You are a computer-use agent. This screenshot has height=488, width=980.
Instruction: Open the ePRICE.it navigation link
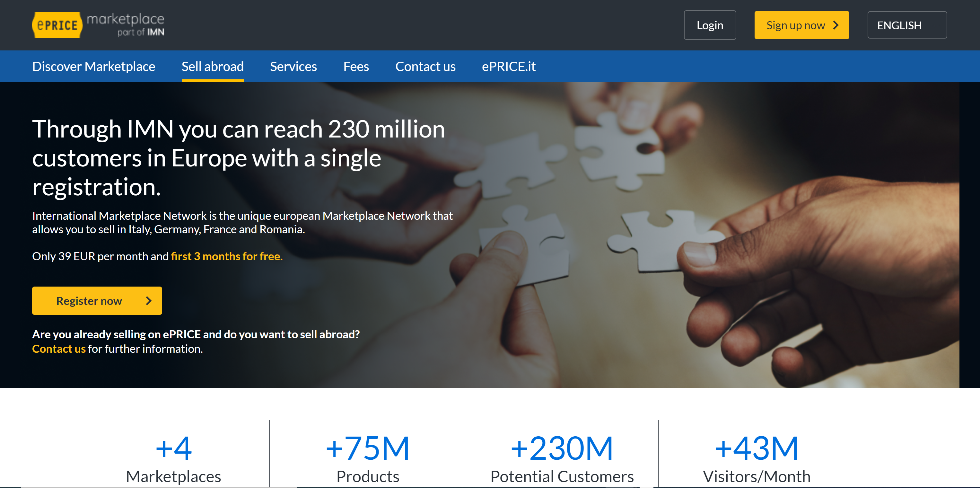(509, 66)
